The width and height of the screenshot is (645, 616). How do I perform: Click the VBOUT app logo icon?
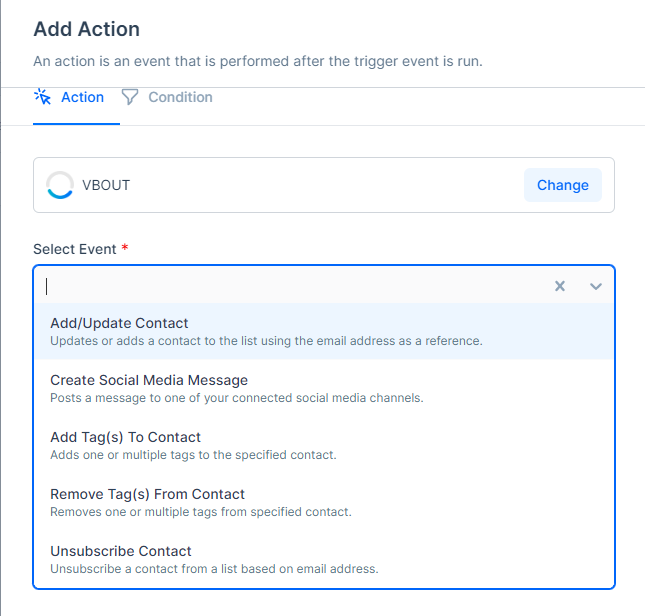point(60,185)
